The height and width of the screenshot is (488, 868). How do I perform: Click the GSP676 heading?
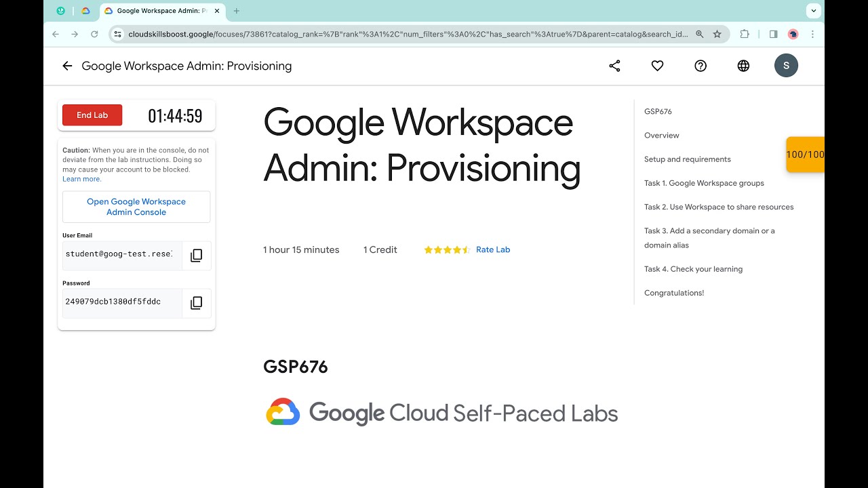(x=296, y=367)
